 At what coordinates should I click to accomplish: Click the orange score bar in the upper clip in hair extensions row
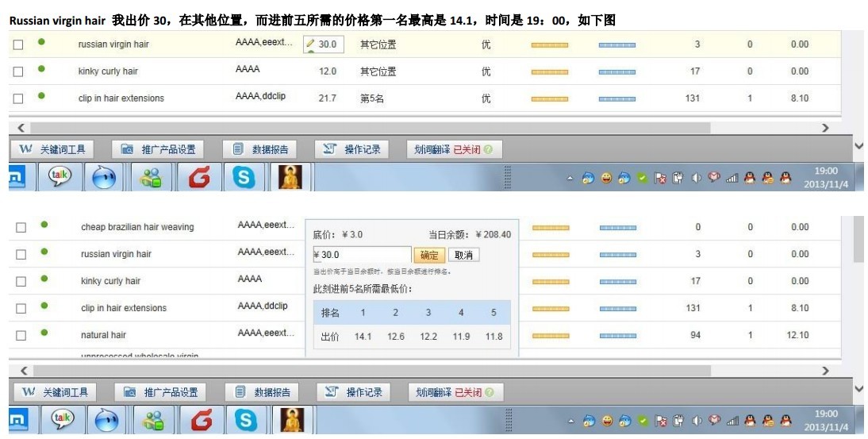549,99
